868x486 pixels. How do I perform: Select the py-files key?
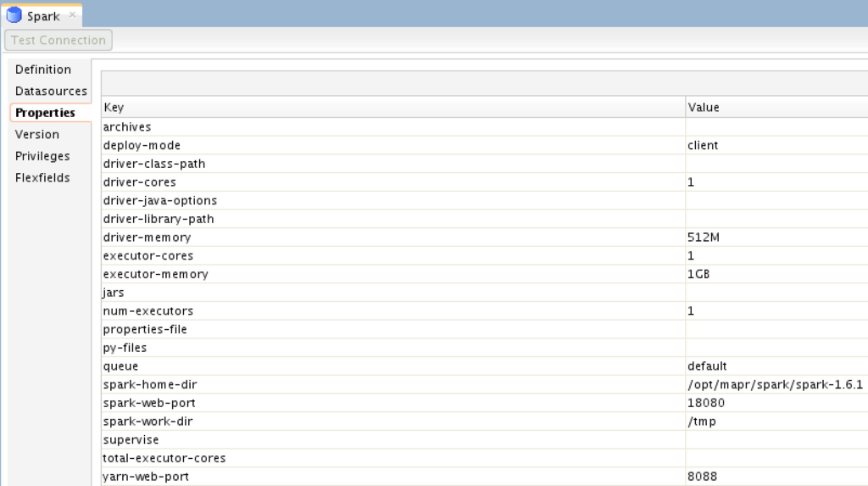tap(125, 348)
